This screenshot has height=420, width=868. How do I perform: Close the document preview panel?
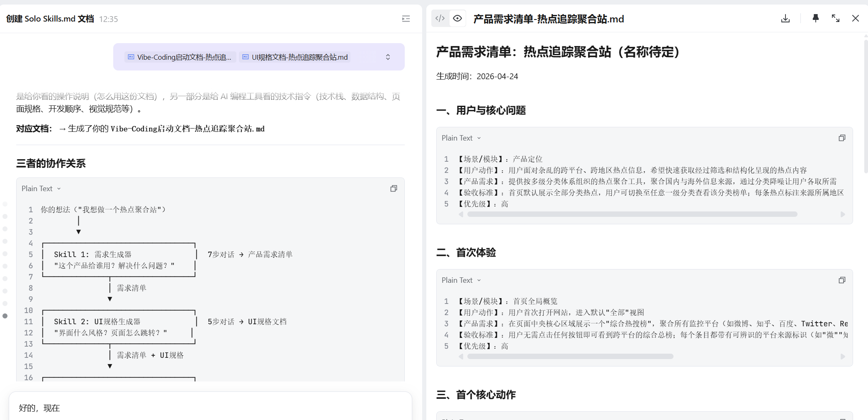pyautogui.click(x=855, y=19)
